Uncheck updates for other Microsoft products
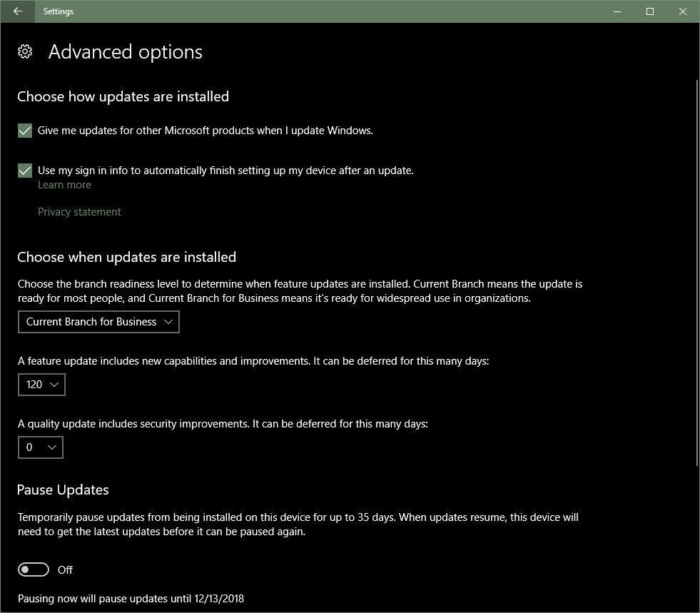Screen dimensions: 700x613 pyautogui.click(x=25, y=131)
